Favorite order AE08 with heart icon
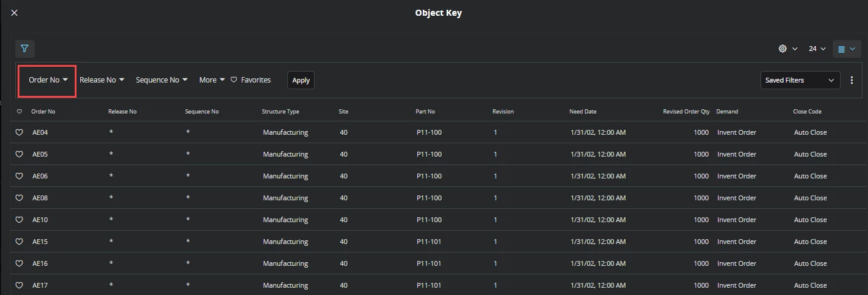This screenshot has width=868, height=295. tap(19, 198)
